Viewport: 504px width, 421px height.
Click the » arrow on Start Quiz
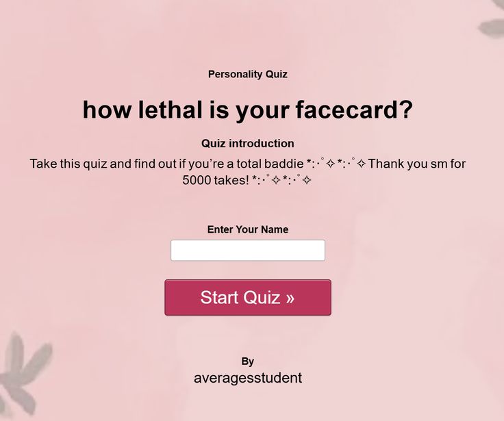(x=290, y=298)
